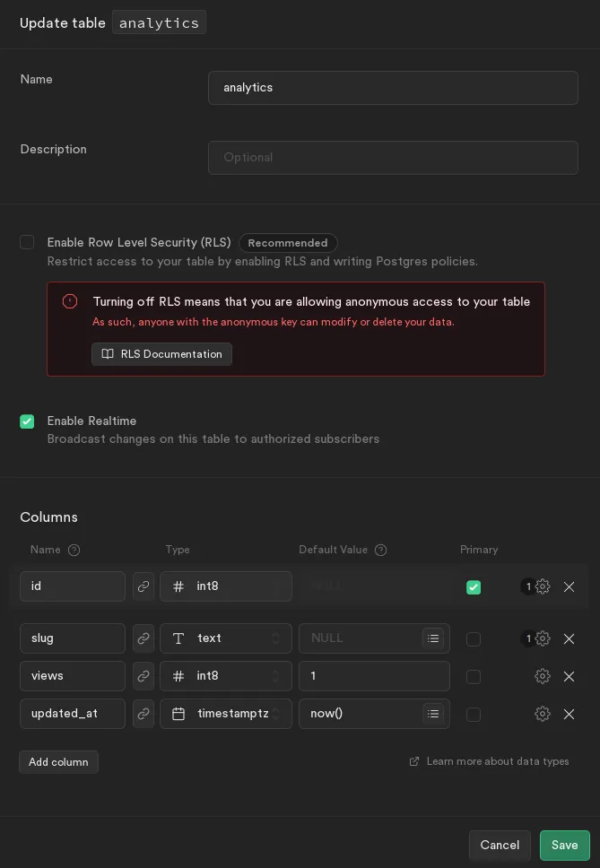
Task: Open suggested expressions for slug default value
Action: tap(433, 638)
